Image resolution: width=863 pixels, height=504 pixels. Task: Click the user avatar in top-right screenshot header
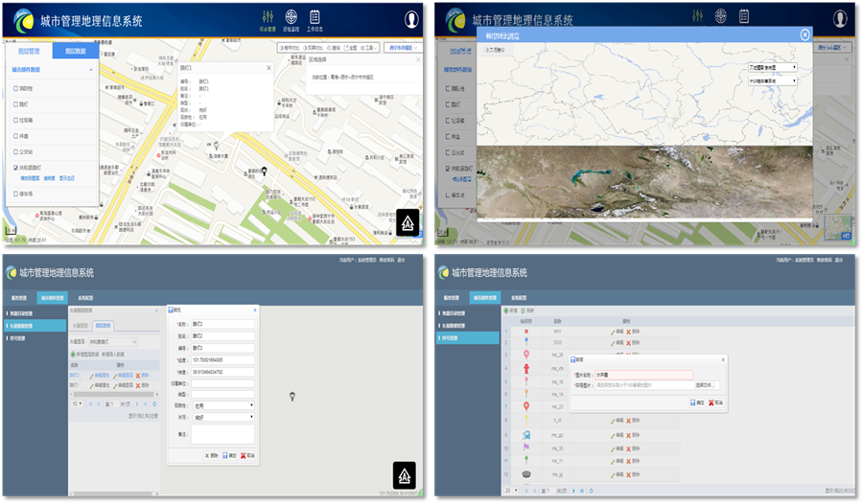[x=840, y=19]
